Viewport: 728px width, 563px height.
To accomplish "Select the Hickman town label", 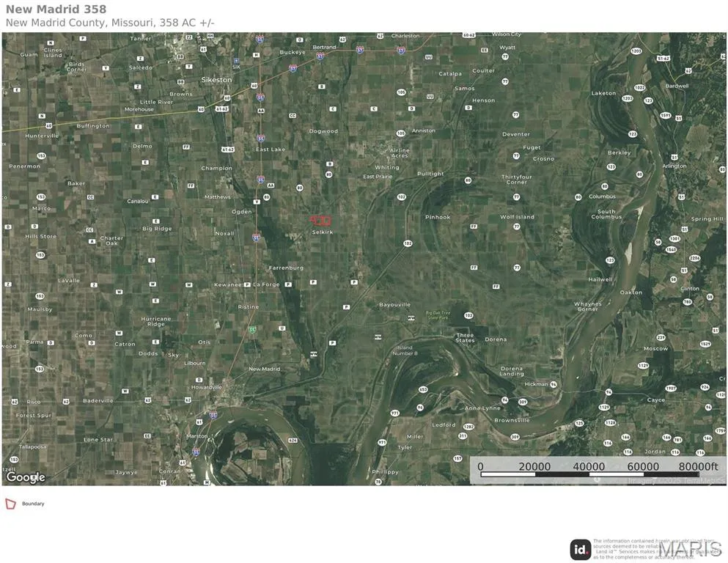I will click(x=536, y=384).
